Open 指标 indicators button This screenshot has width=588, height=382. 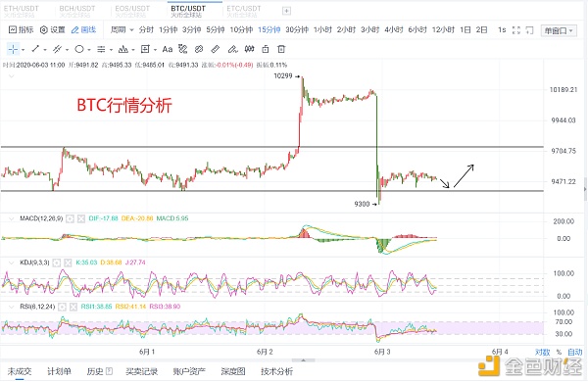21,30
